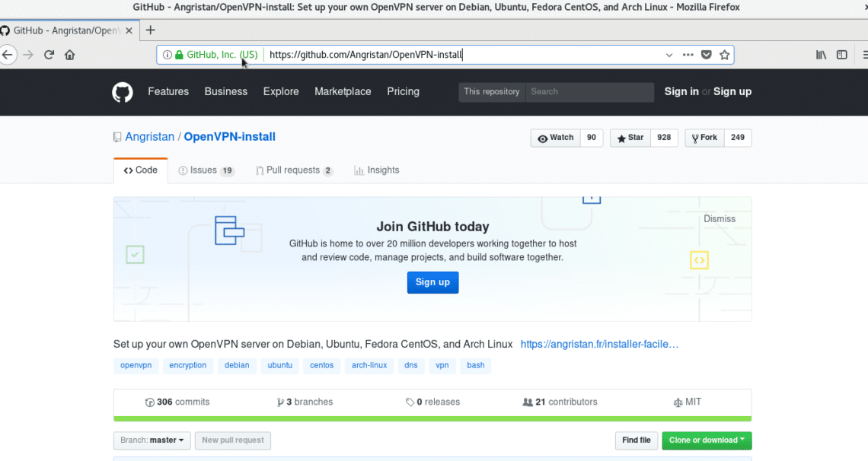Select the ubuntu topic tag
868x461 pixels.
coord(280,365)
